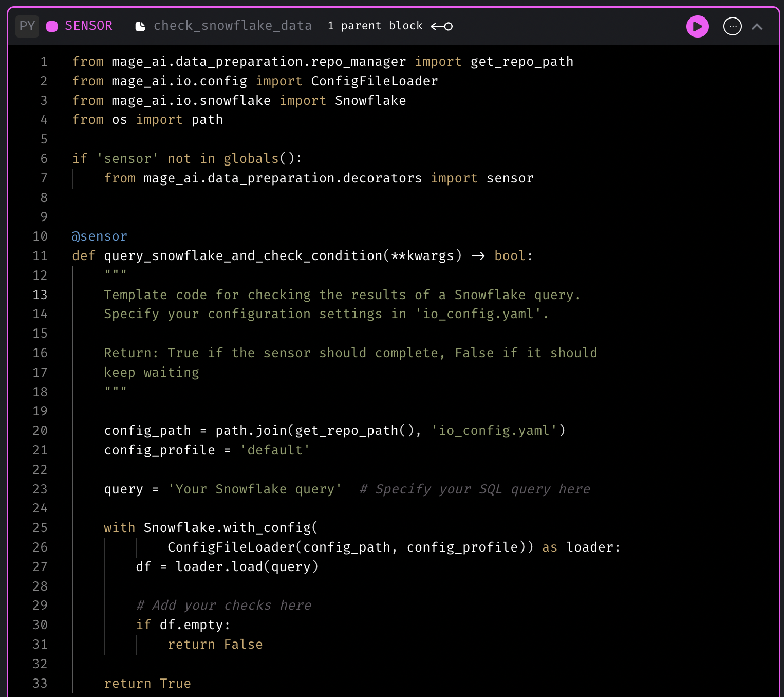Click the file icon before block name
This screenshot has width=784, height=697.
coord(140,27)
